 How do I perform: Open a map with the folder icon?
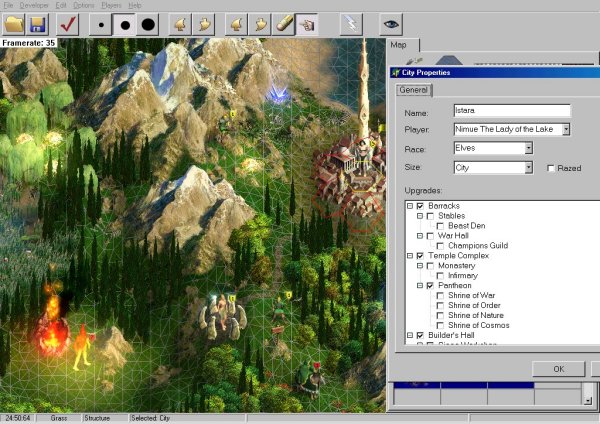click(x=14, y=24)
